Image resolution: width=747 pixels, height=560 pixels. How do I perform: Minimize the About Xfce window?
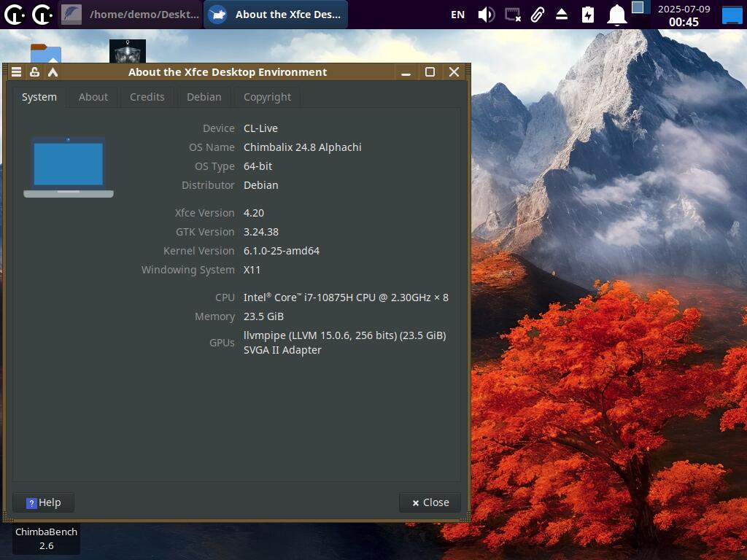click(x=406, y=72)
